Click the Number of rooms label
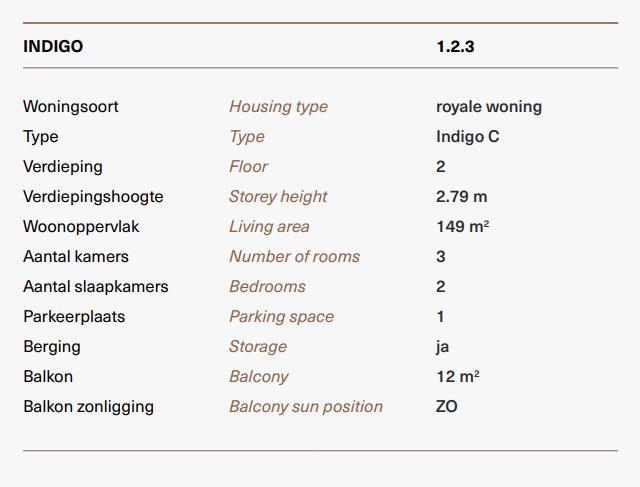 click(294, 256)
